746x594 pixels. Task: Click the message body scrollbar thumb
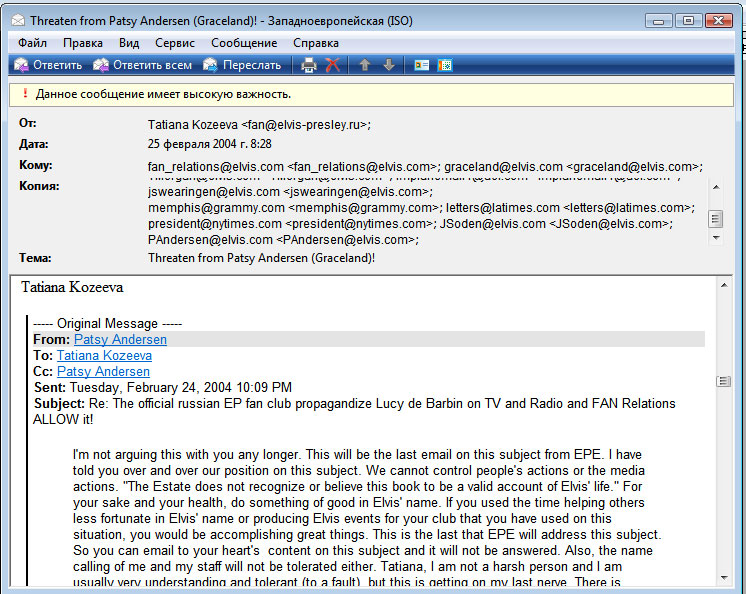tap(724, 381)
